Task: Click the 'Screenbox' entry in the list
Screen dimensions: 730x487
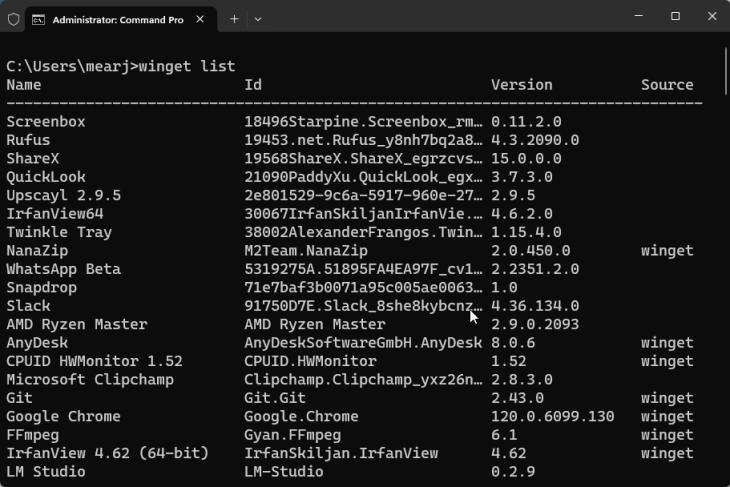Action: click(x=46, y=122)
